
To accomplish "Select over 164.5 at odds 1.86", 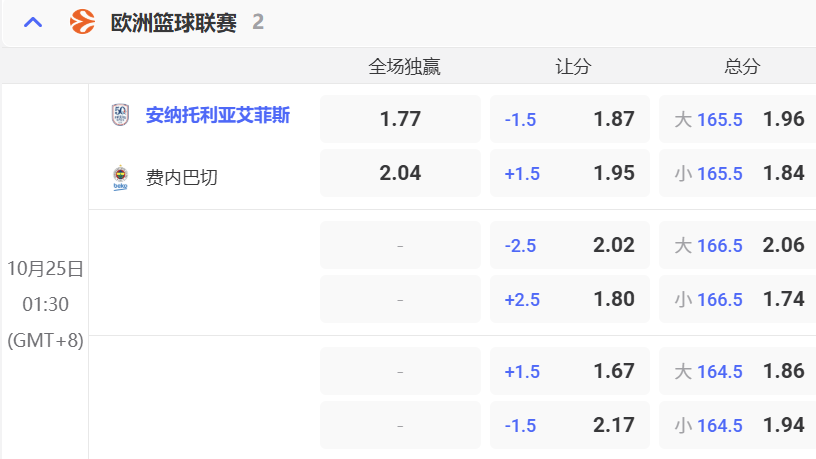I will tap(737, 371).
